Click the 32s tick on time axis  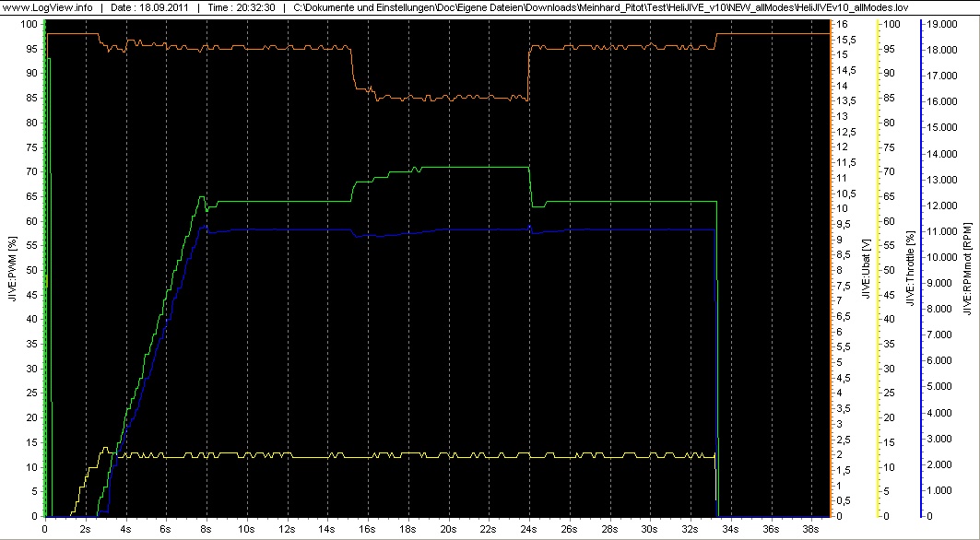[691, 528]
